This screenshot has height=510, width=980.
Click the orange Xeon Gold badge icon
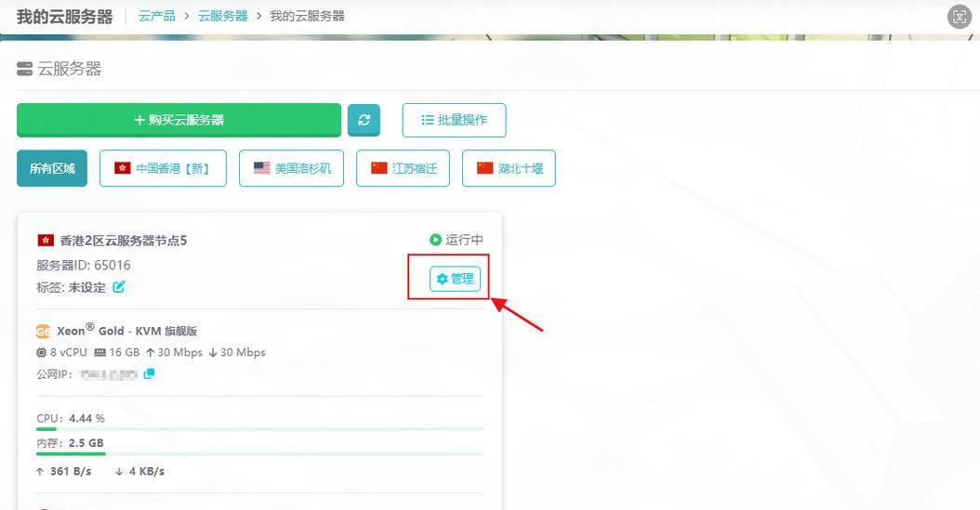[x=43, y=331]
